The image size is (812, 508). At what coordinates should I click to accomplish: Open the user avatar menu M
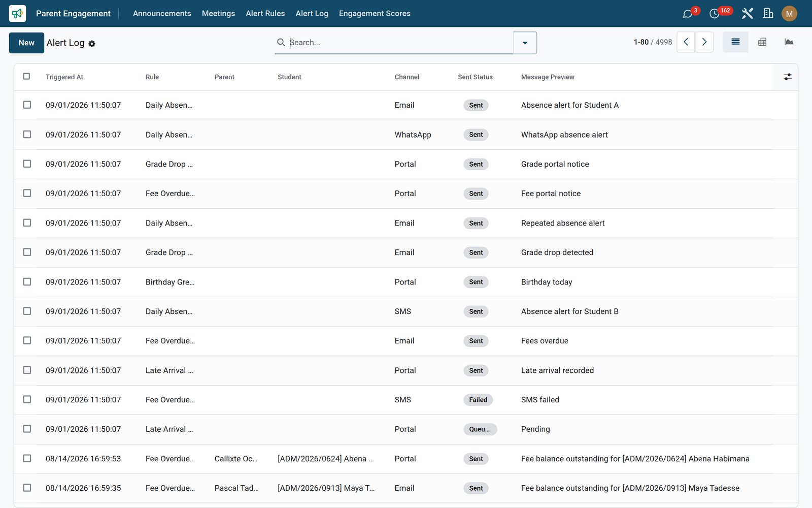click(789, 14)
